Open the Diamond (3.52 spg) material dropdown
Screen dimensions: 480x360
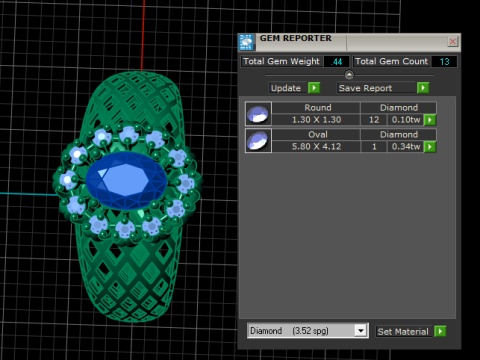point(307,331)
